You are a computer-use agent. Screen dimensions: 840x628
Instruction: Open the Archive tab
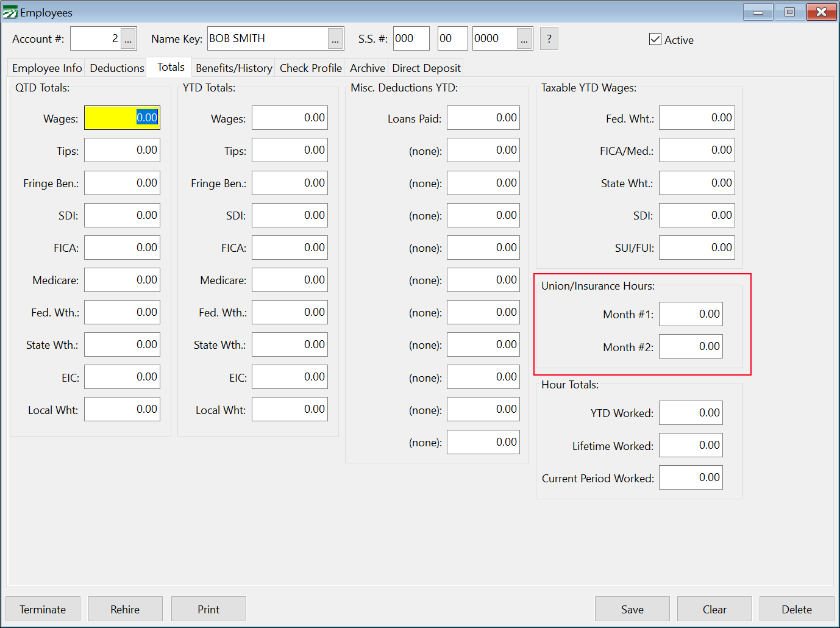[x=368, y=68]
